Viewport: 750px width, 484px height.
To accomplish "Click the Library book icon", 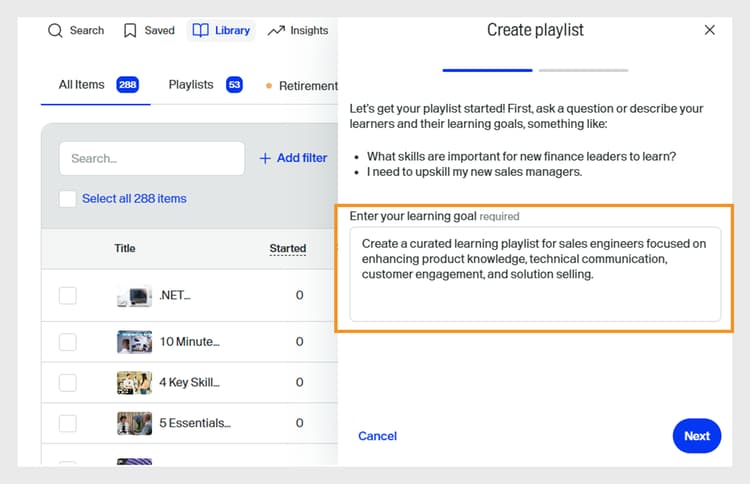I will point(200,31).
